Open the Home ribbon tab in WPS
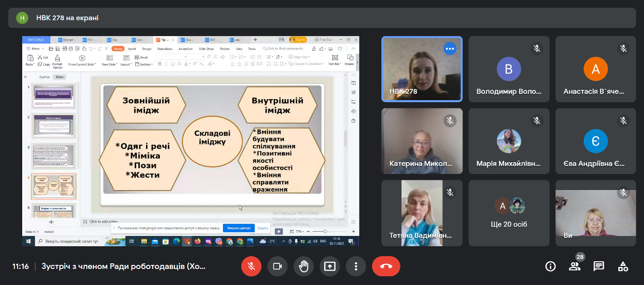This screenshot has width=644, height=285. 118,49
